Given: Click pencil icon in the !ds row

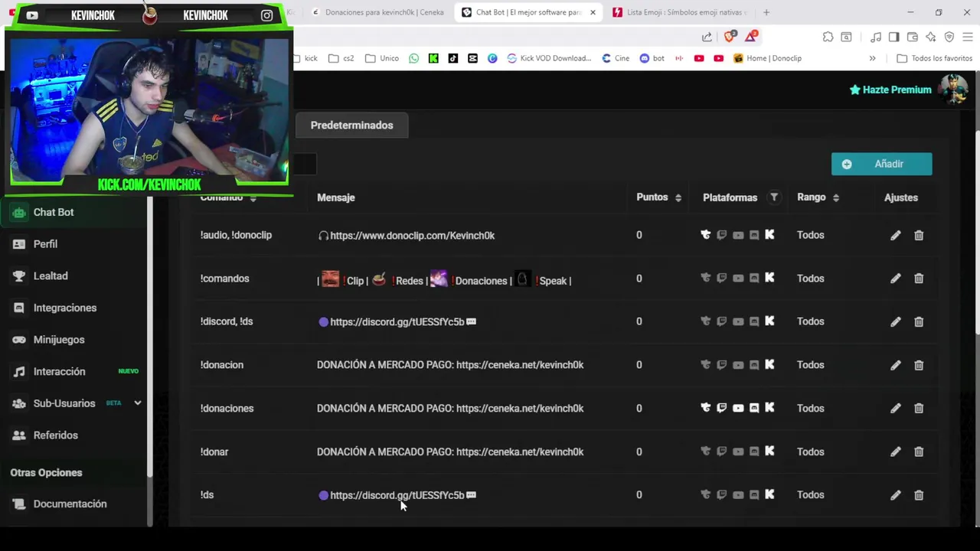Looking at the screenshot, I should pyautogui.click(x=895, y=495).
